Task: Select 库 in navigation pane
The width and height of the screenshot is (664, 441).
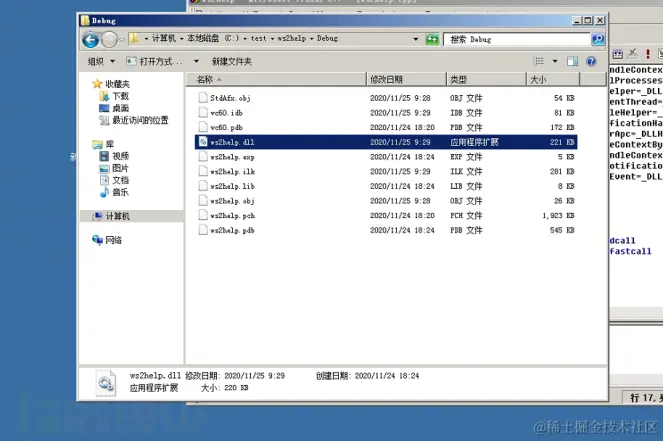Action: coord(110,144)
